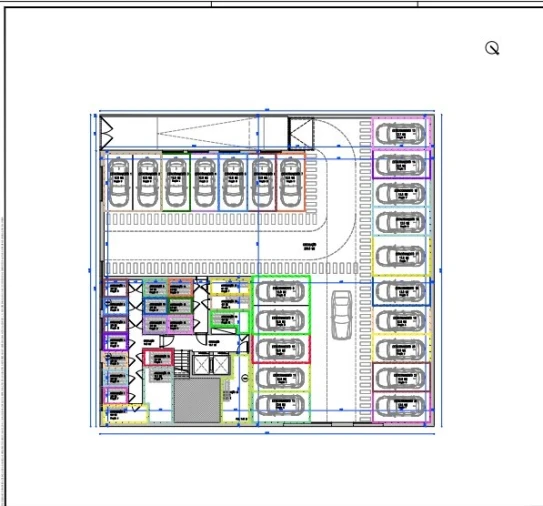Click the yellow corner storage room at bottom left

tap(125, 414)
